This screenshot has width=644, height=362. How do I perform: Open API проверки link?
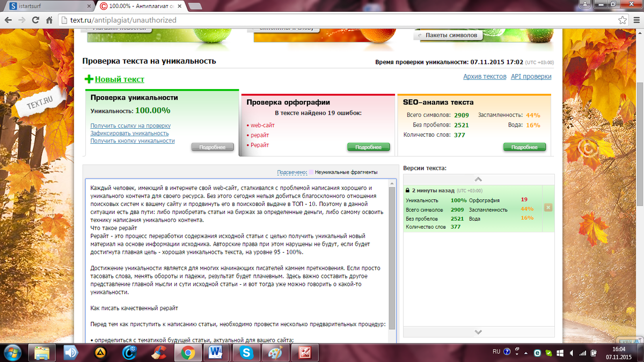531,77
